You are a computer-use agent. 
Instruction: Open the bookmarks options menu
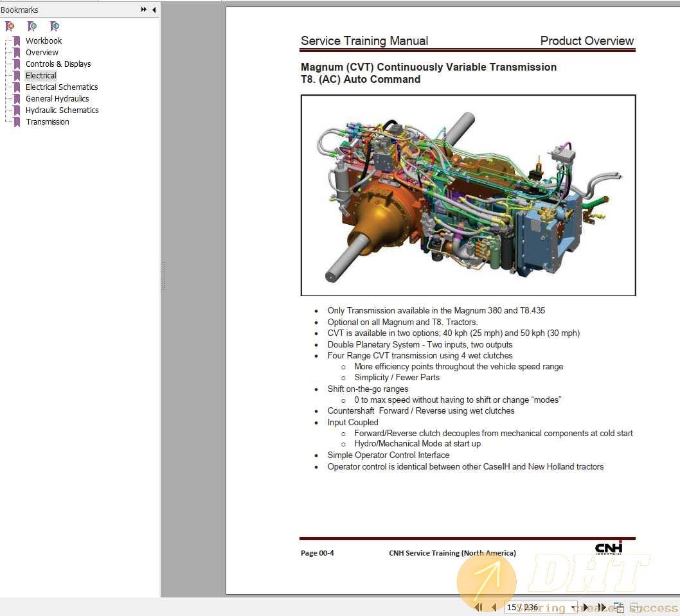(x=143, y=10)
